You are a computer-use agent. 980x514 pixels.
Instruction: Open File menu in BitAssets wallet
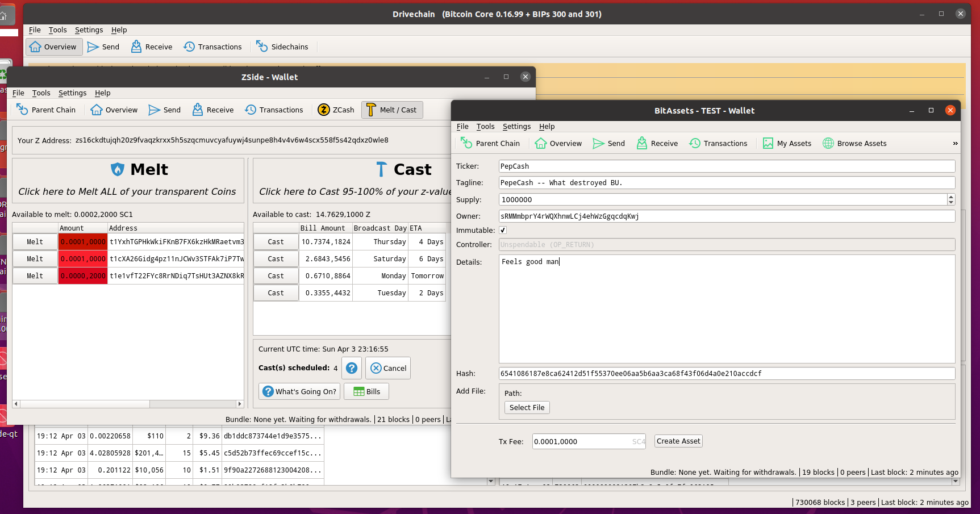click(462, 126)
